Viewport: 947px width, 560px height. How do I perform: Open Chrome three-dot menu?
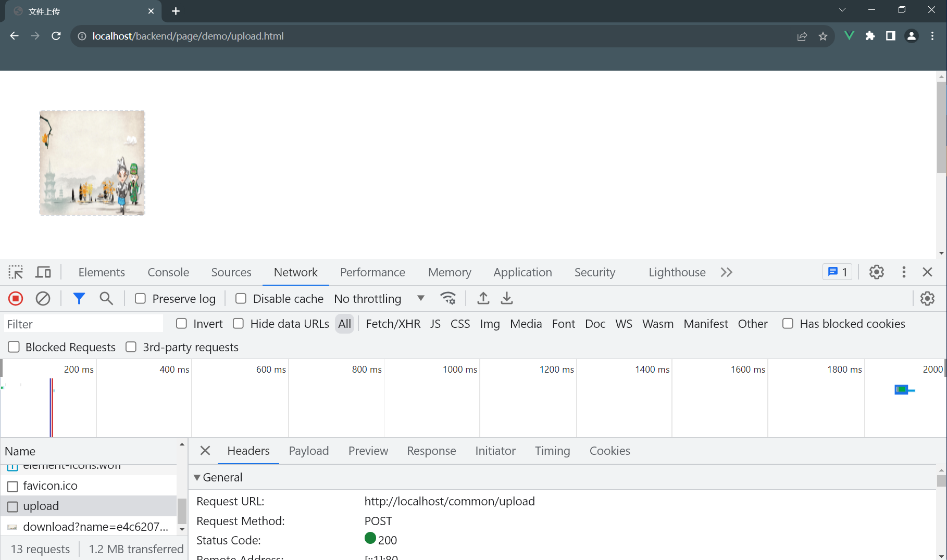click(932, 36)
